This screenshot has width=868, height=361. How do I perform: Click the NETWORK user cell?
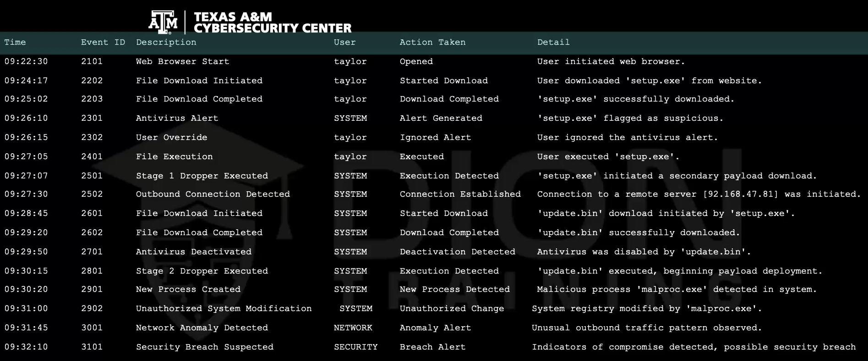353,328
